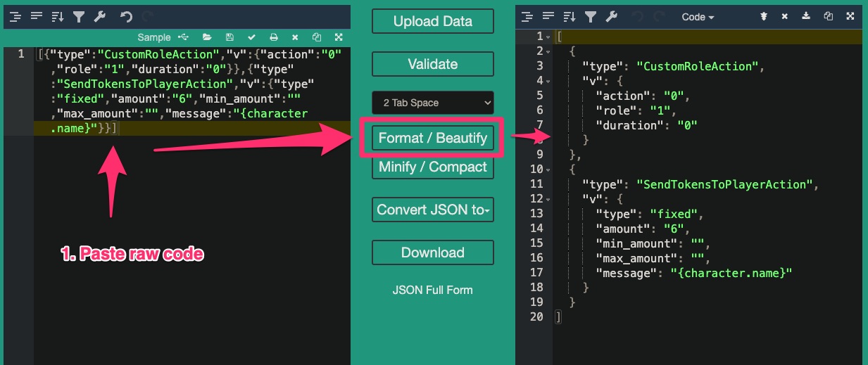Click the sort icon in left editor toolbar

(58, 17)
